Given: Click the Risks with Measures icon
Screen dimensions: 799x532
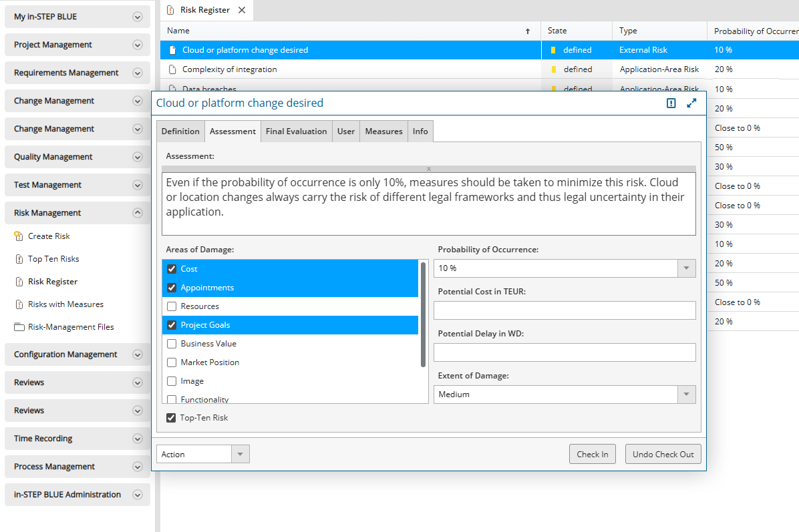Looking at the screenshot, I should coord(19,304).
